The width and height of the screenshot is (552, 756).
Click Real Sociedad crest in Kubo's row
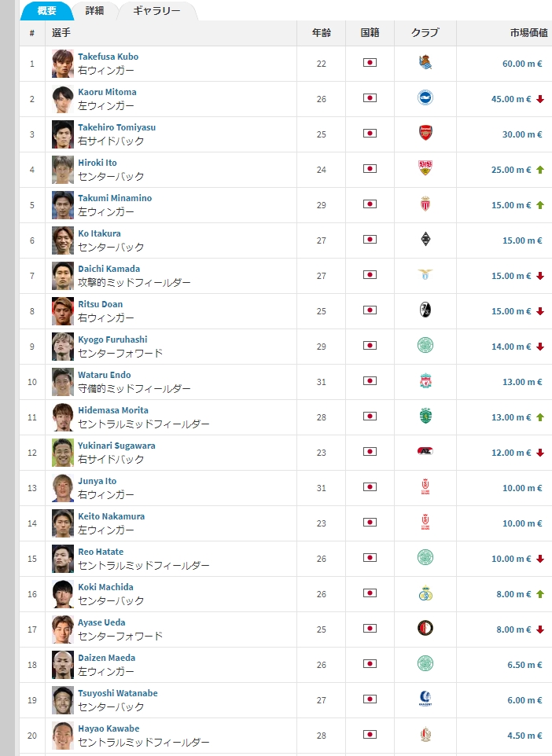(425, 64)
